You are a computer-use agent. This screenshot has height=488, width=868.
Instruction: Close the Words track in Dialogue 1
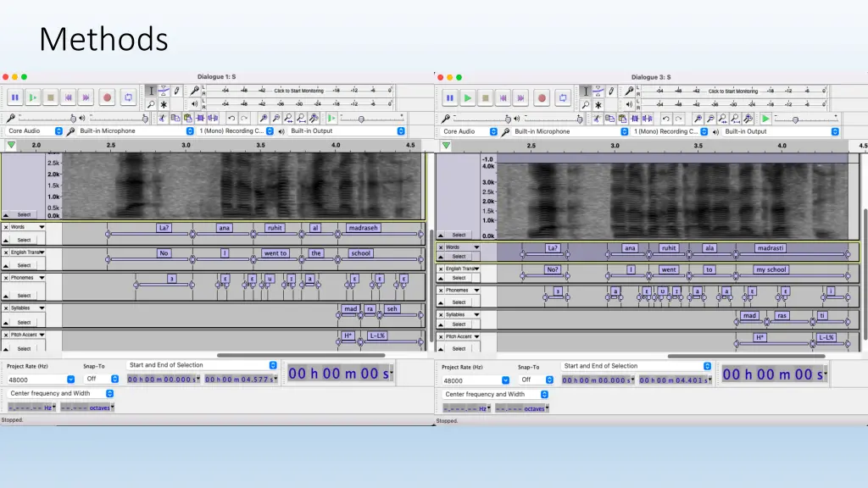[x=6, y=227]
